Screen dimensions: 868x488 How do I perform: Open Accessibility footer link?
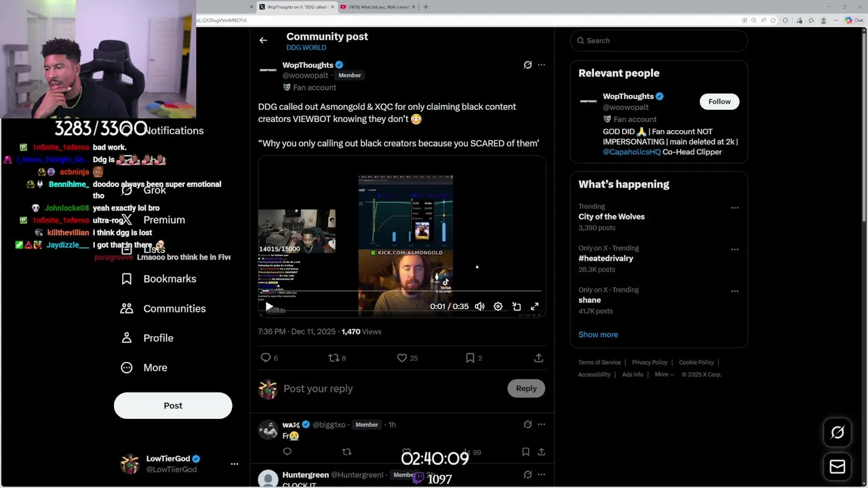click(595, 375)
